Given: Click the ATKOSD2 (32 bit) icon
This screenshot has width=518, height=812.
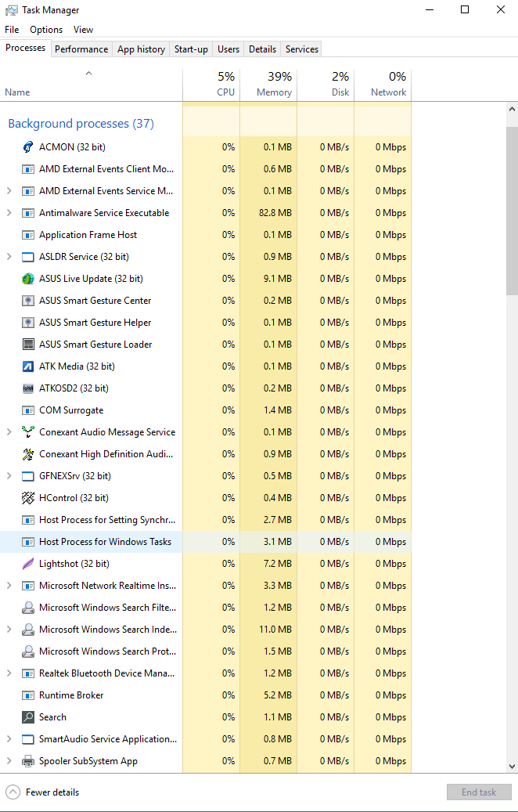Looking at the screenshot, I should [28, 388].
